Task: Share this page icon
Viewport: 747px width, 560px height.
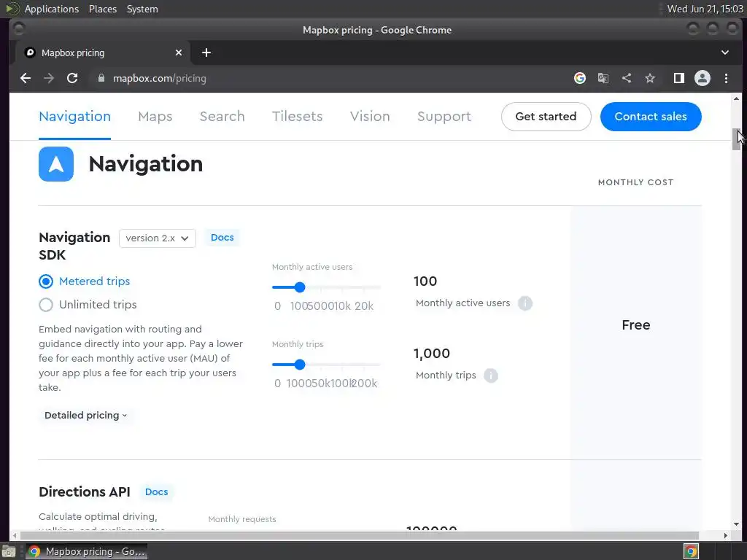Action: pos(627,78)
